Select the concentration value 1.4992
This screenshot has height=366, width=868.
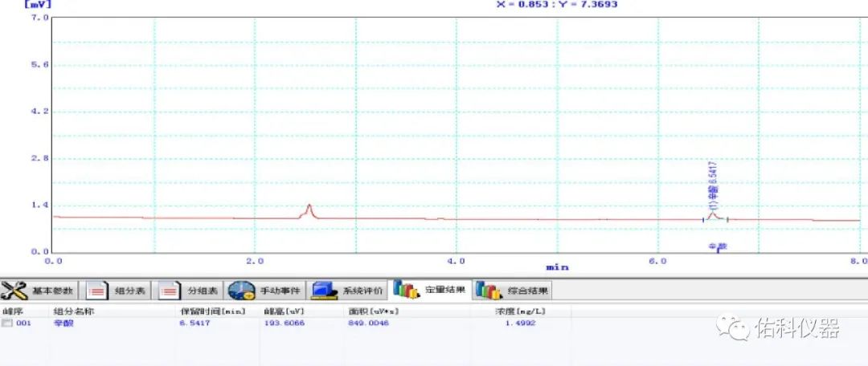pos(520,323)
